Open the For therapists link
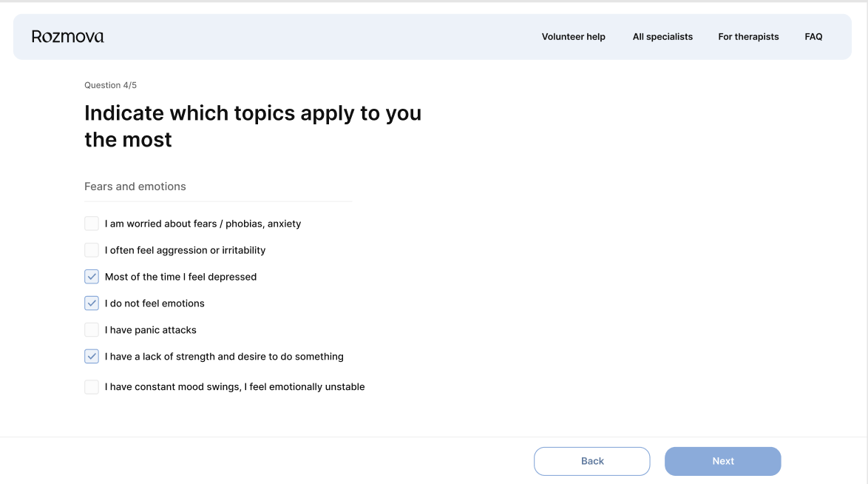Screen dimensions: 868x484 (748, 37)
